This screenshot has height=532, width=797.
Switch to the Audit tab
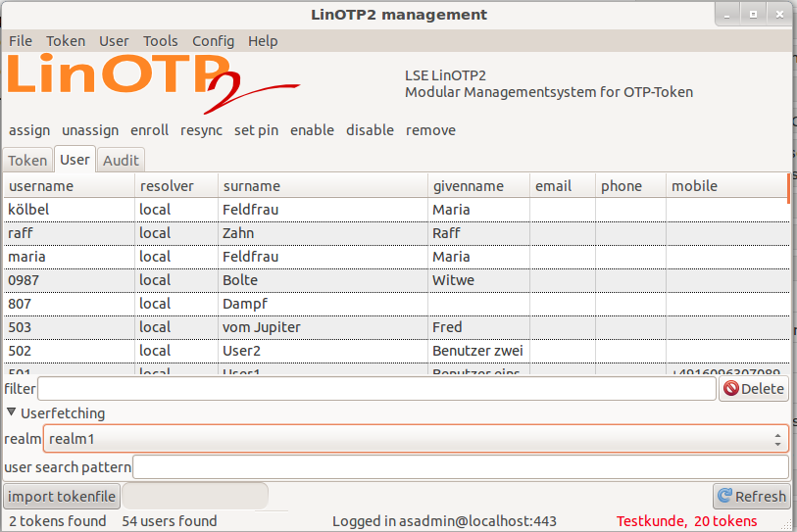[x=121, y=161]
